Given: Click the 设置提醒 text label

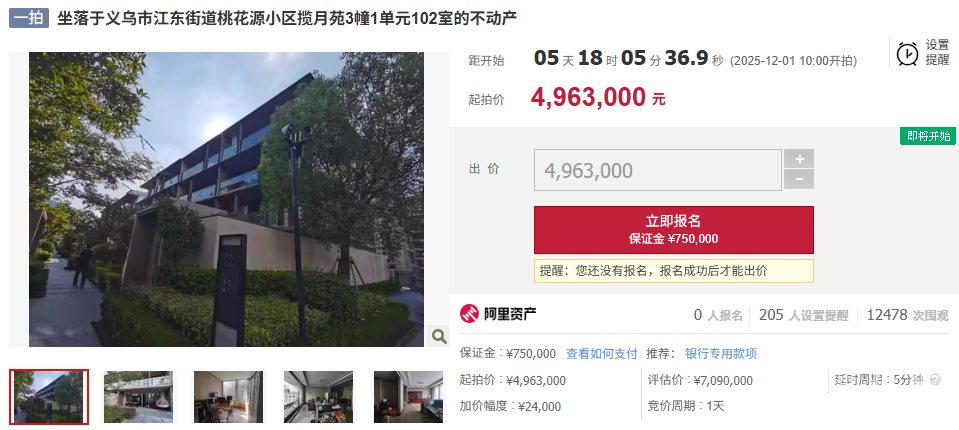Looking at the screenshot, I should [x=937, y=53].
